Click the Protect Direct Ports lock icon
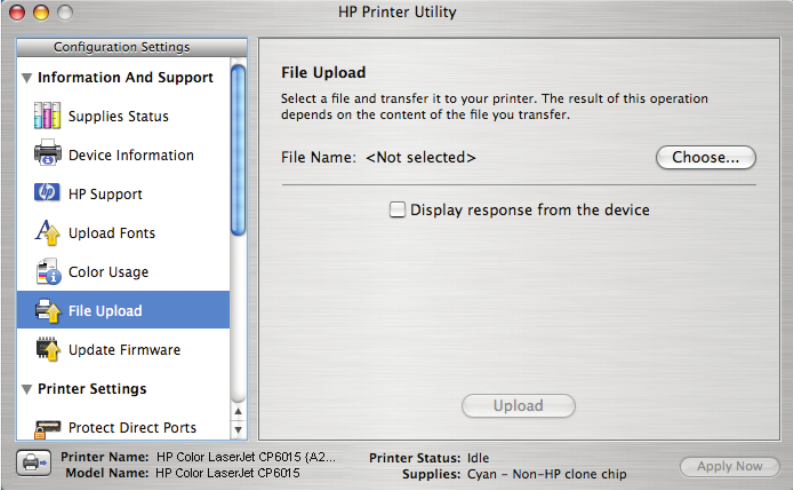The width and height of the screenshot is (793, 490). 47,428
